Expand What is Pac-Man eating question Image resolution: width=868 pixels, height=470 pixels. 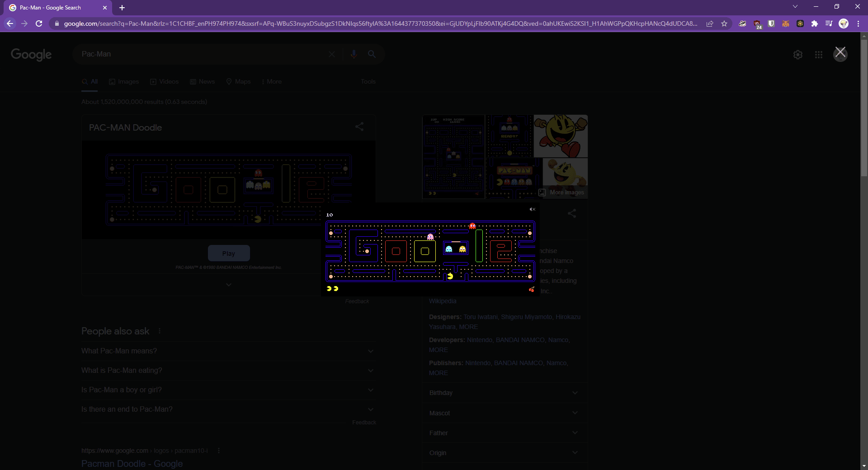point(228,371)
